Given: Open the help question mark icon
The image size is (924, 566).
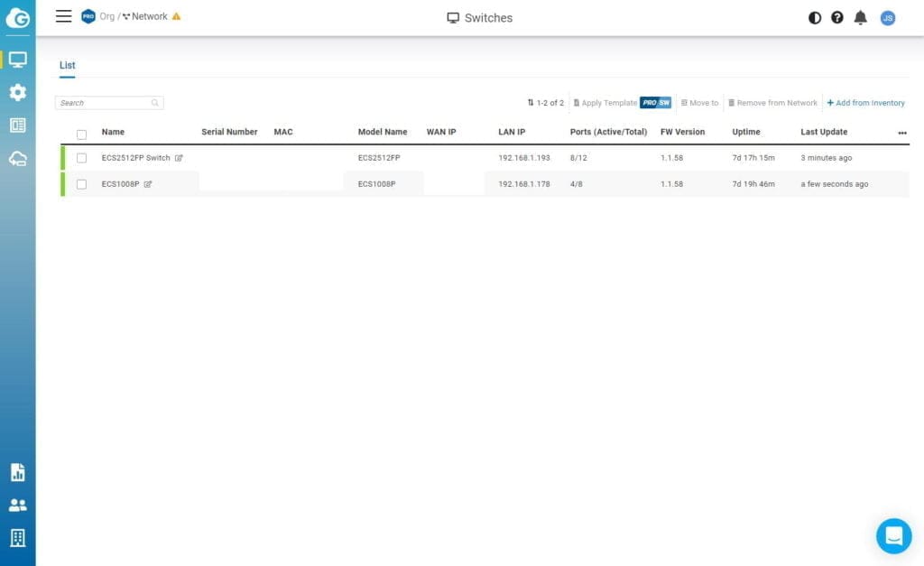Looking at the screenshot, I should pos(837,17).
